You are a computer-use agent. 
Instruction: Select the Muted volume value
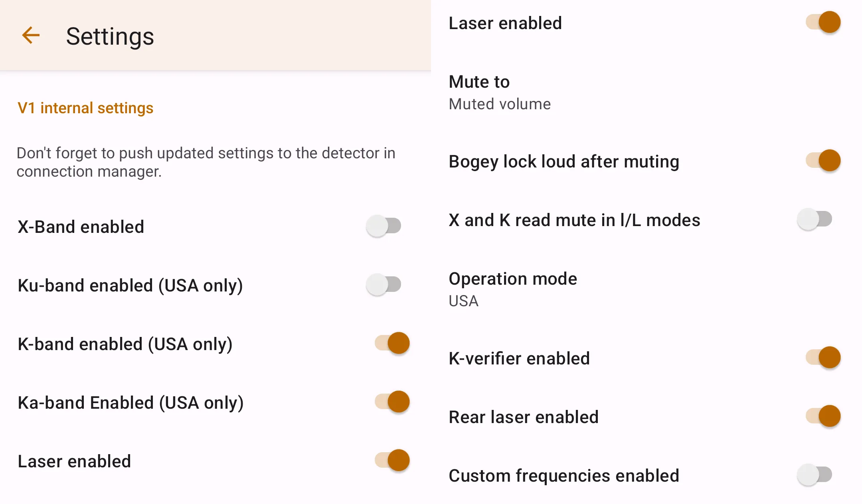tap(500, 104)
